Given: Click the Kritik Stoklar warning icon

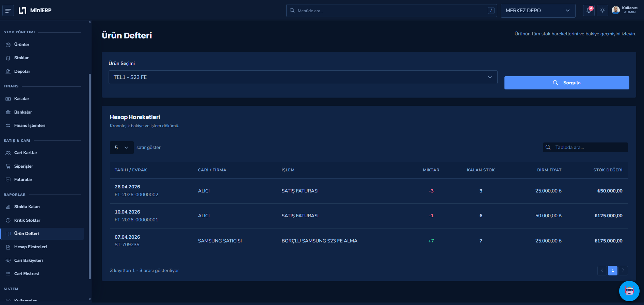Looking at the screenshot, I should 8,220.
